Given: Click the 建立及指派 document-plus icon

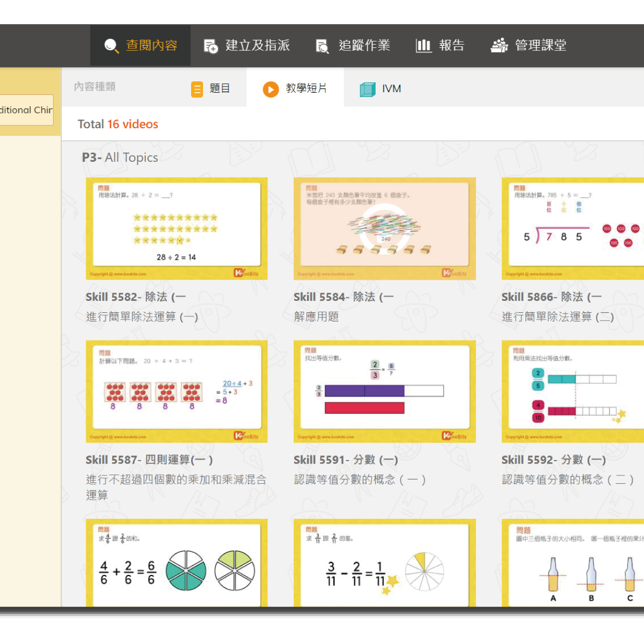Looking at the screenshot, I should (211, 46).
